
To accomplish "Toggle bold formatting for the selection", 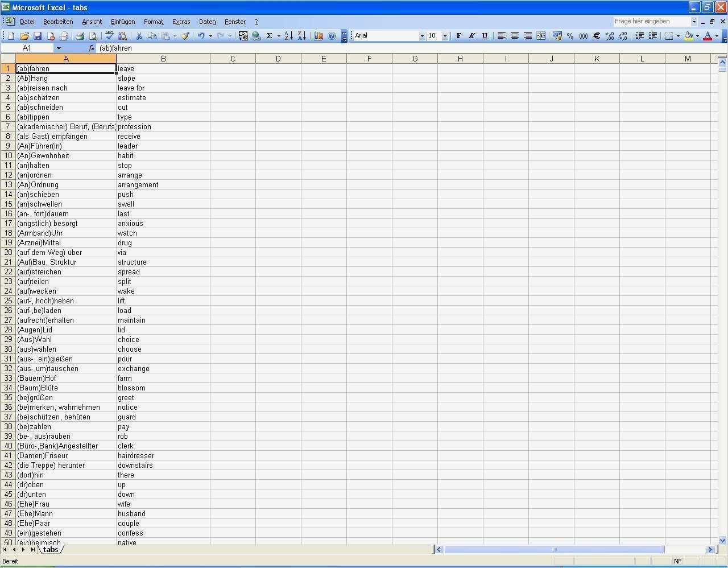I will (458, 35).
